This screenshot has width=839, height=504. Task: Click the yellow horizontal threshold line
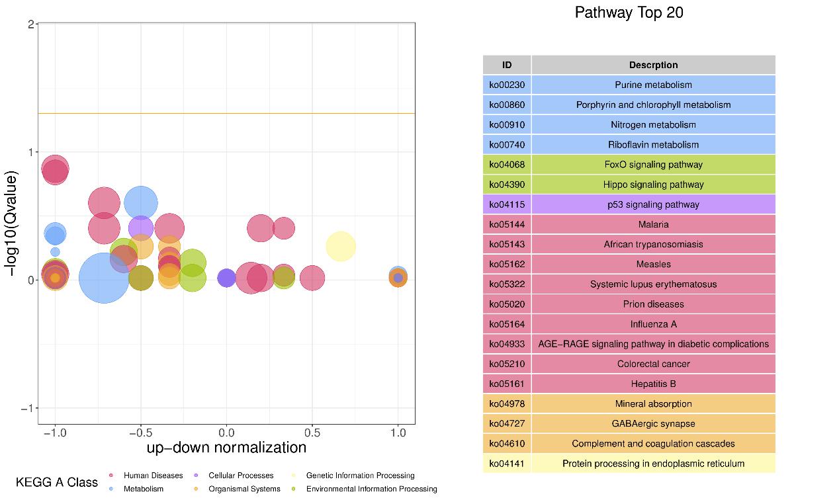[265, 114]
